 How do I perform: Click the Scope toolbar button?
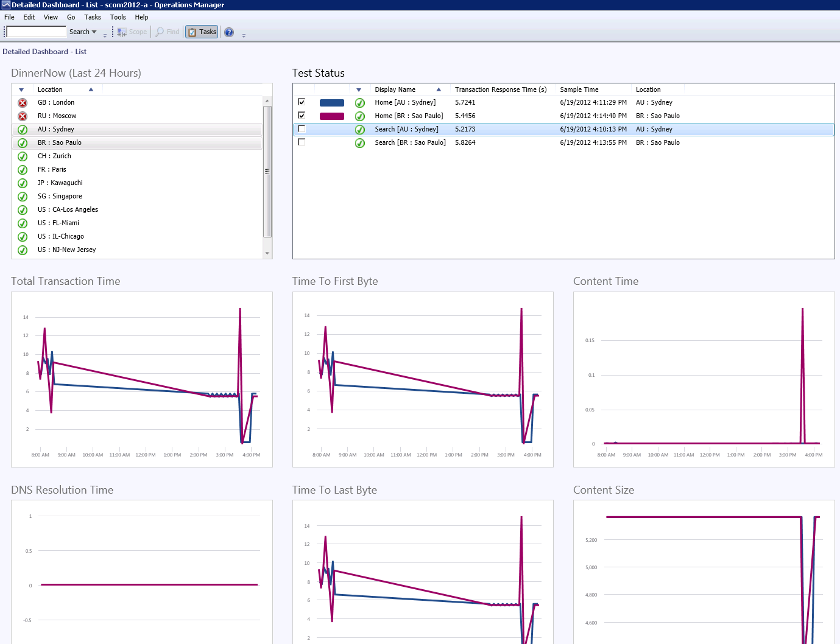click(x=132, y=32)
